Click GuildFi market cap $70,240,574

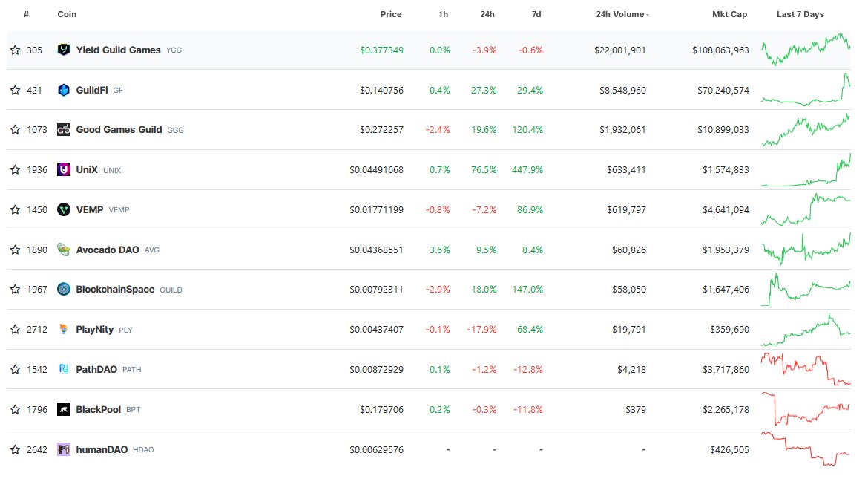[x=723, y=90]
